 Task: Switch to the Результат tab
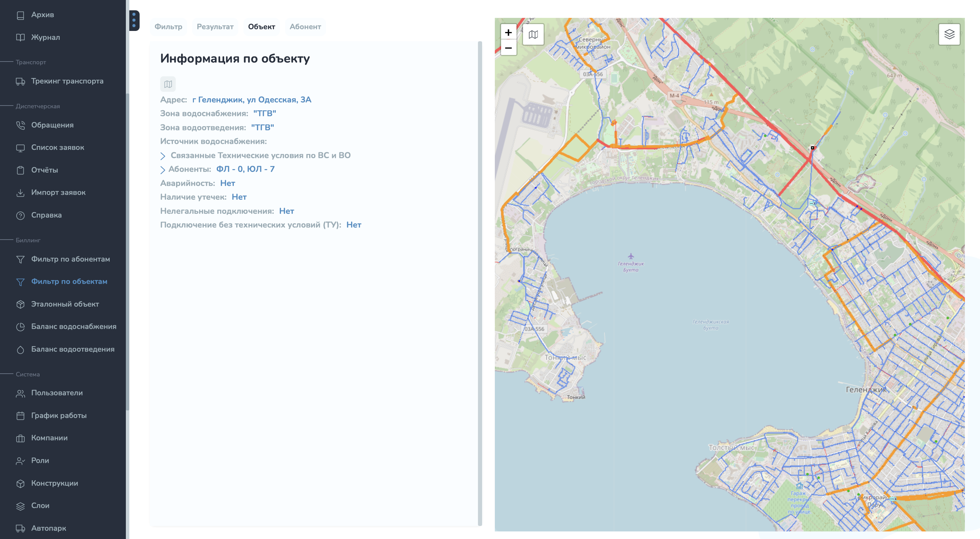(215, 26)
